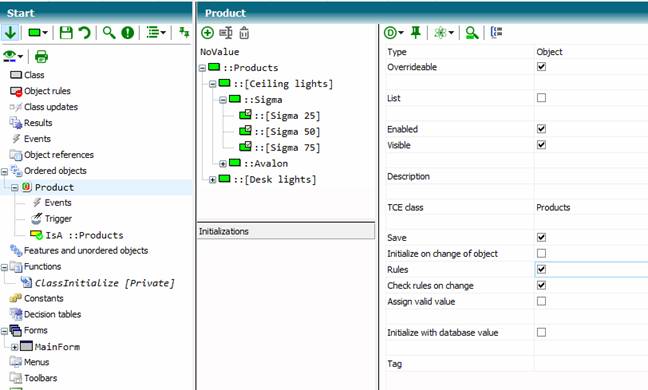Collapse the ::Sigma node
Image resolution: width=648 pixels, height=390 pixels.
point(223,100)
